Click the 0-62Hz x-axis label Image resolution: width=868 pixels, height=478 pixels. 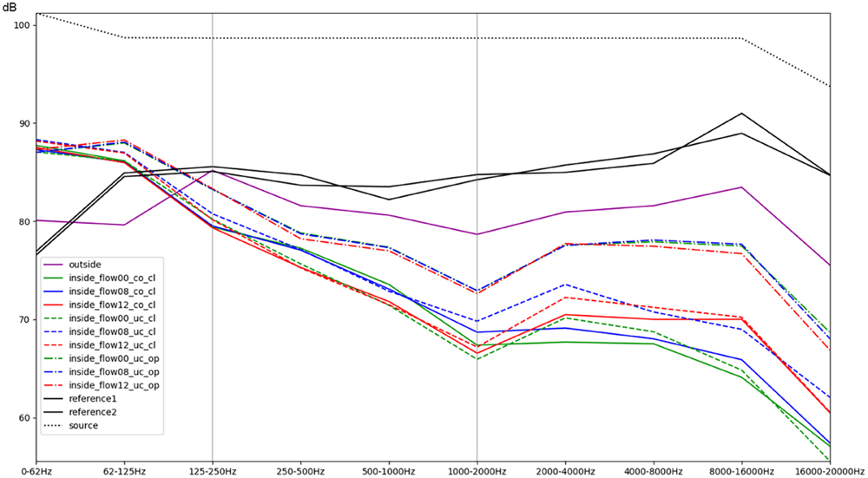(x=36, y=471)
